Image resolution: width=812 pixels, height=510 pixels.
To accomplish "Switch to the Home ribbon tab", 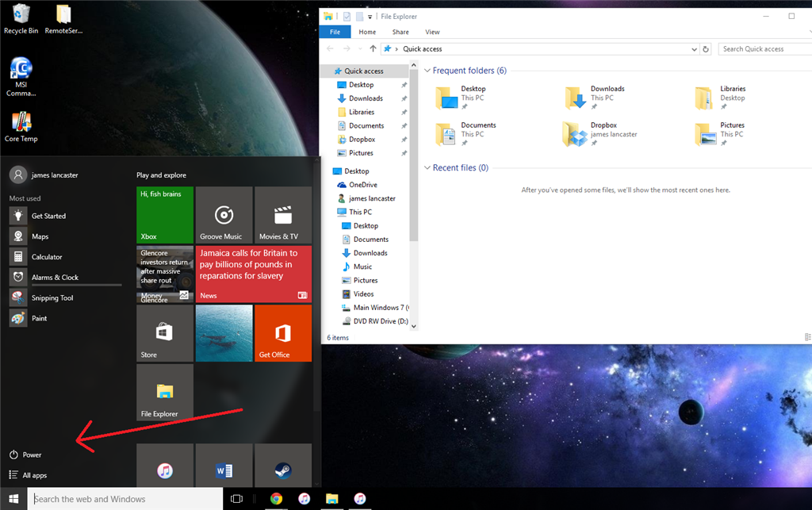I will [367, 32].
